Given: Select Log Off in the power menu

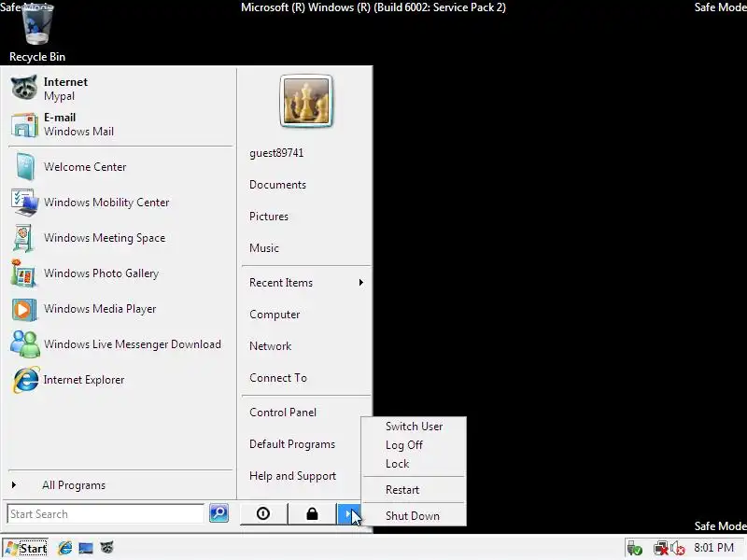Looking at the screenshot, I should pos(414,445).
